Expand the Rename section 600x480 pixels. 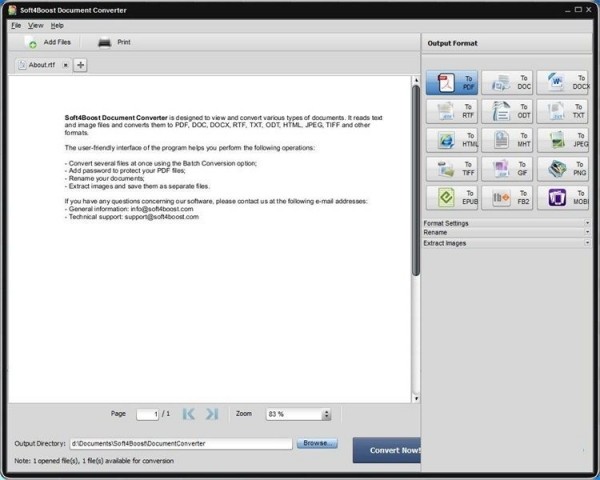point(506,233)
